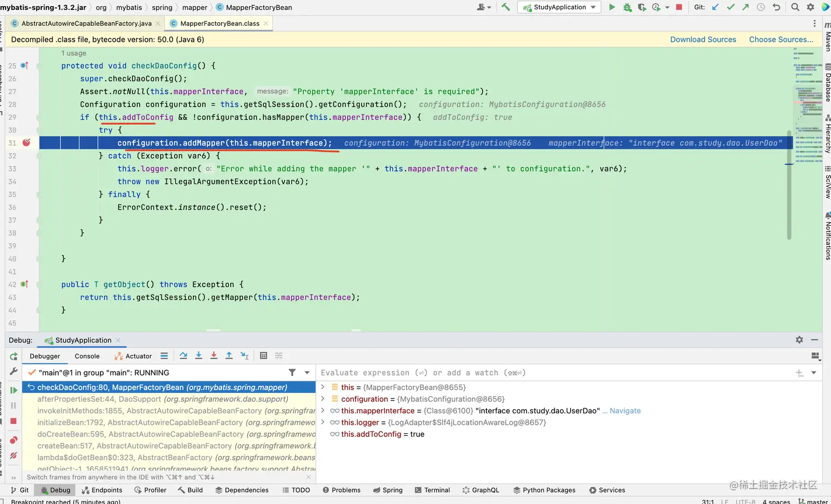Click Download Sources link
Screen dimensions: 831x504
tap(703, 40)
